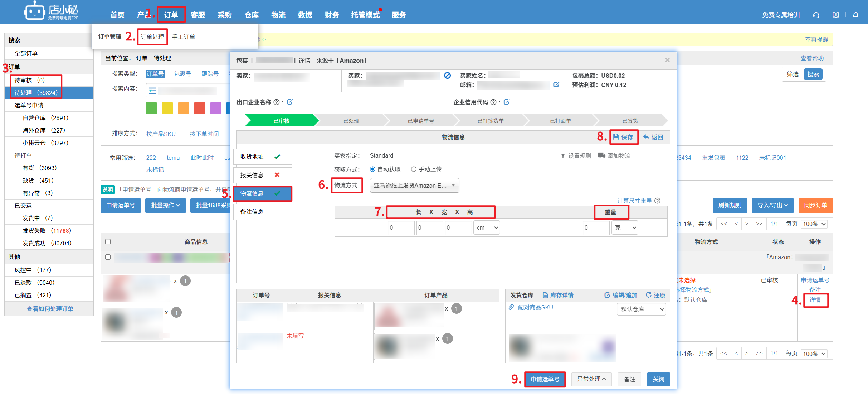Open the 物流方式 Amazon dropdown
Image resolution: width=868 pixels, height=394 pixels.
pos(414,186)
